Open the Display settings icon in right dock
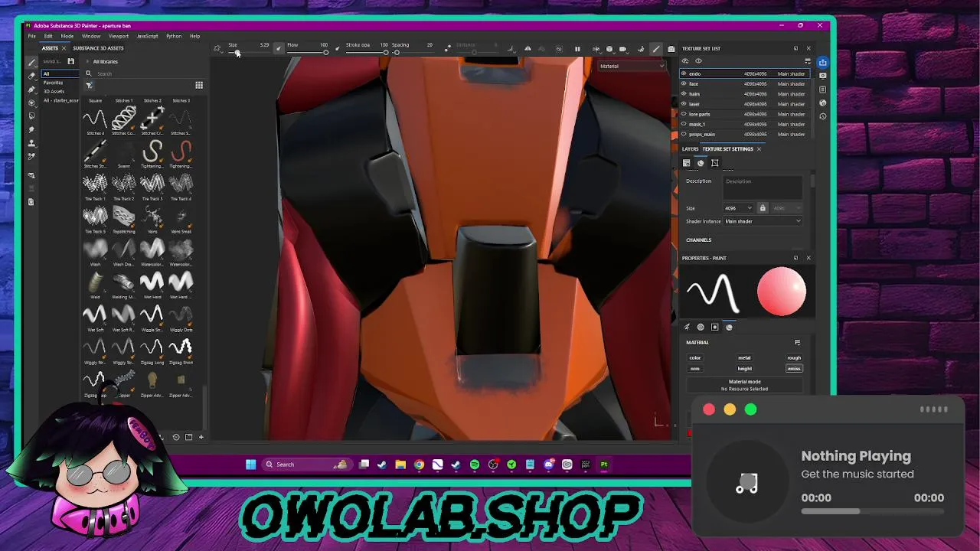The image size is (980, 551). tap(822, 76)
